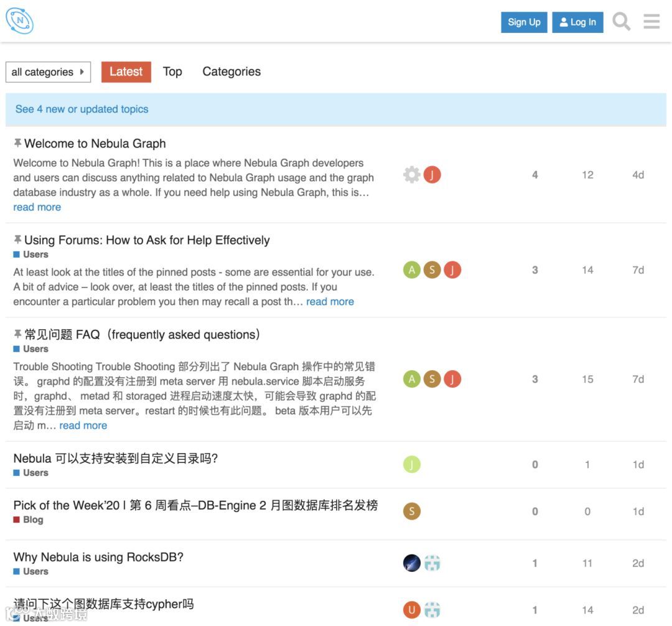Click Users category under RocksDB topic

[x=31, y=571]
